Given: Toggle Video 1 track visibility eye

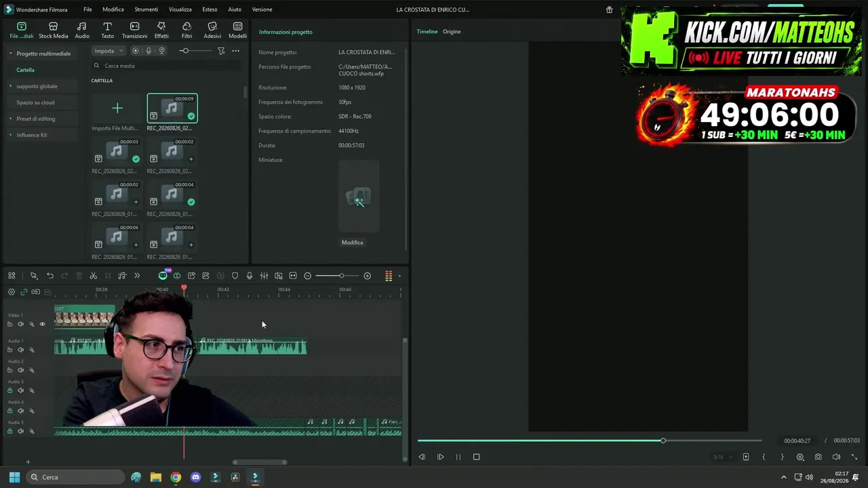Looking at the screenshot, I should (x=42, y=324).
